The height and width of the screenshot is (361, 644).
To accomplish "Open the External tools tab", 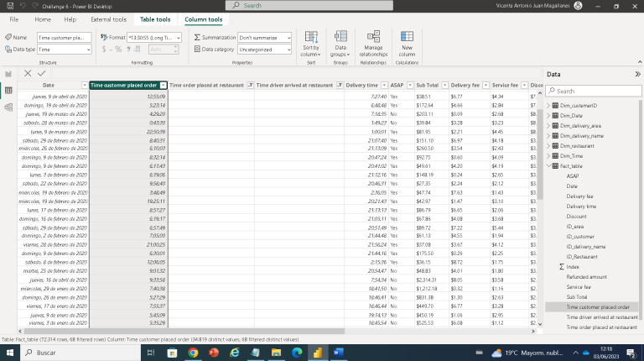I will pyautogui.click(x=108, y=18).
